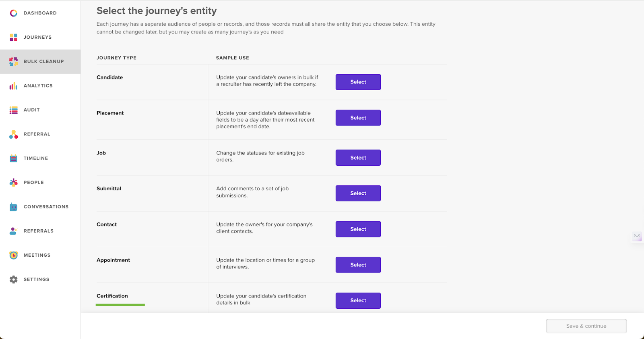Click 'Select the journey's entity' heading

coord(157,11)
